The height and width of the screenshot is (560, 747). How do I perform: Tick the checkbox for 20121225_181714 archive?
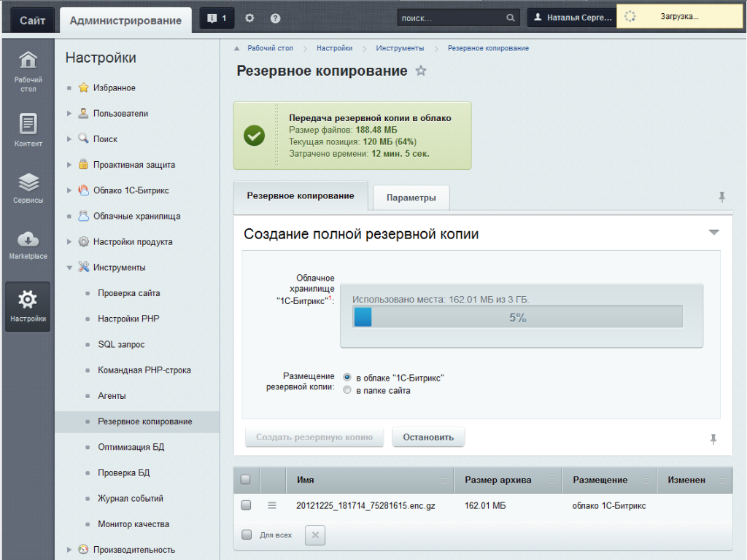coord(246,505)
